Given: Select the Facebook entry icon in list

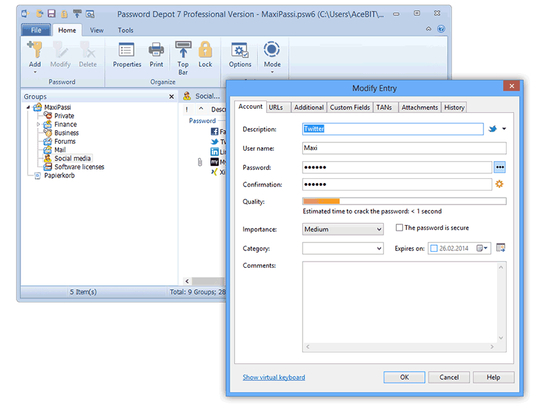Looking at the screenshot, I should click(x=214, y=132).
